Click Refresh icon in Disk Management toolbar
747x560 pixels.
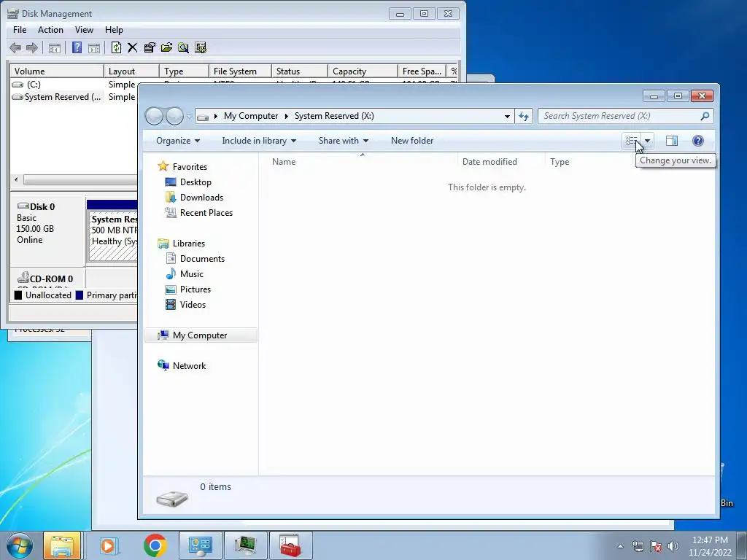click(x=116, y=47)
